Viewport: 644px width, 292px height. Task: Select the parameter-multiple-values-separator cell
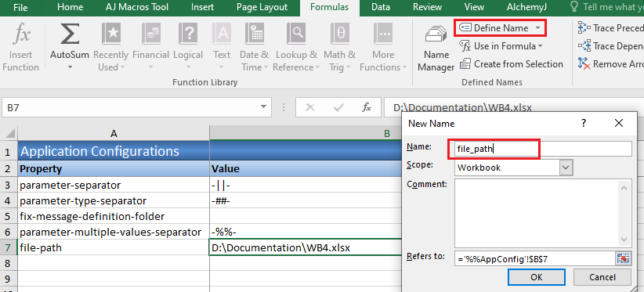pos(114,232)
